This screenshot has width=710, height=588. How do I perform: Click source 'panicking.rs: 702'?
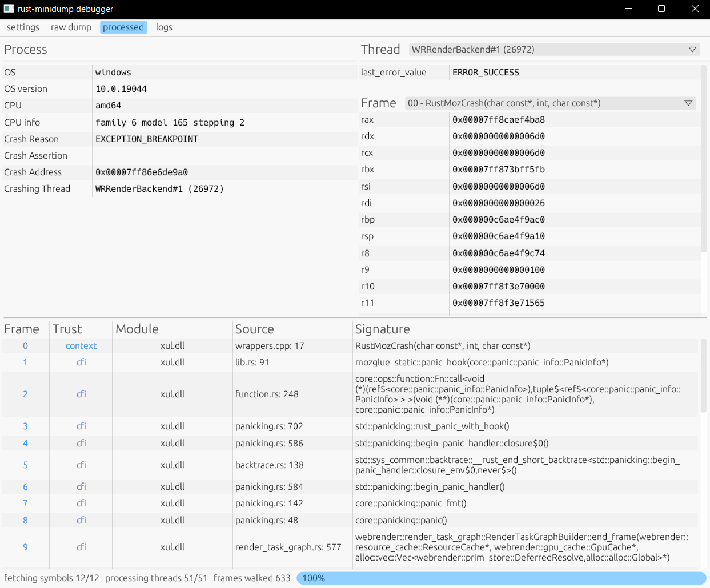[269, 426]
